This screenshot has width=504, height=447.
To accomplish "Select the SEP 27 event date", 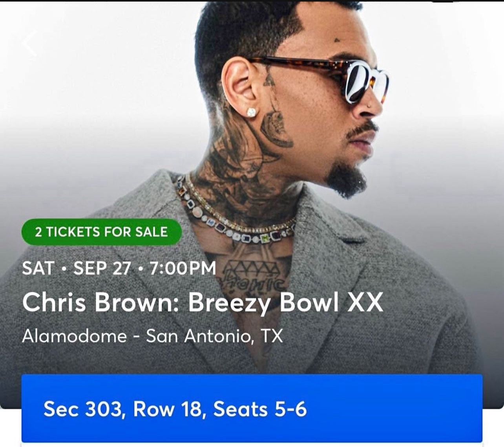I will point(102,268).
